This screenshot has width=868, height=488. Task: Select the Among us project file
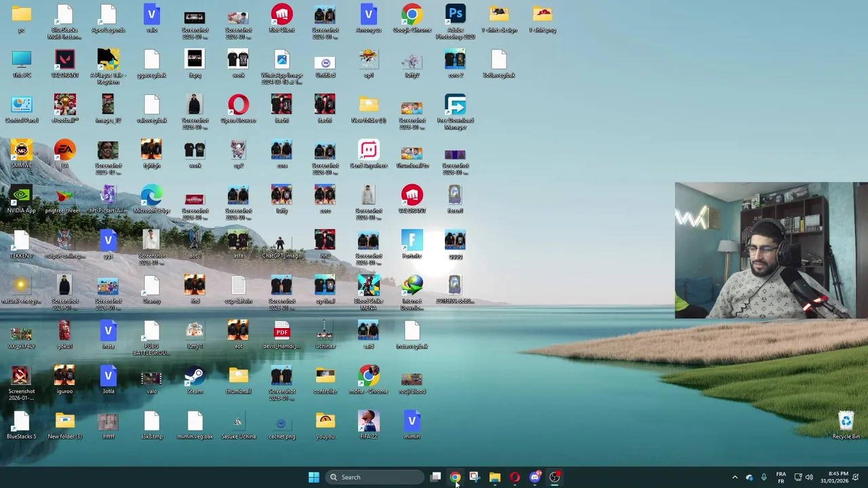click(x=368, y=19)
